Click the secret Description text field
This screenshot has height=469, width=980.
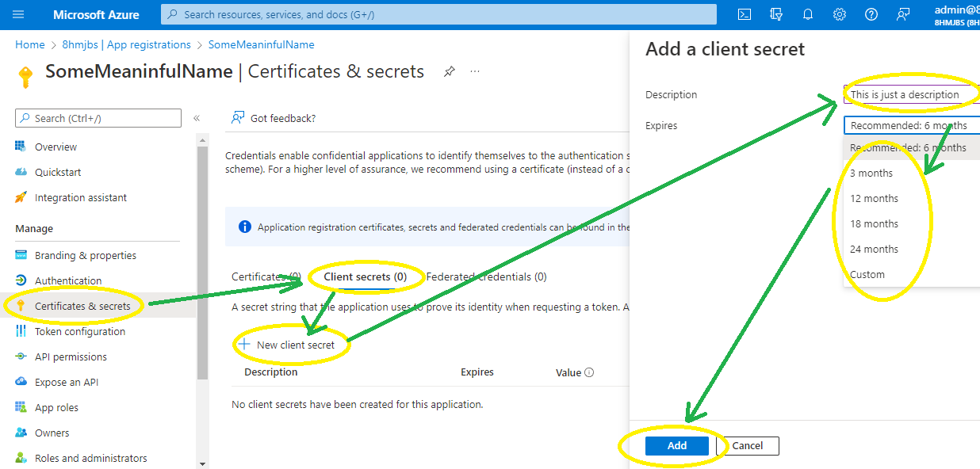[x=912, y=94]
